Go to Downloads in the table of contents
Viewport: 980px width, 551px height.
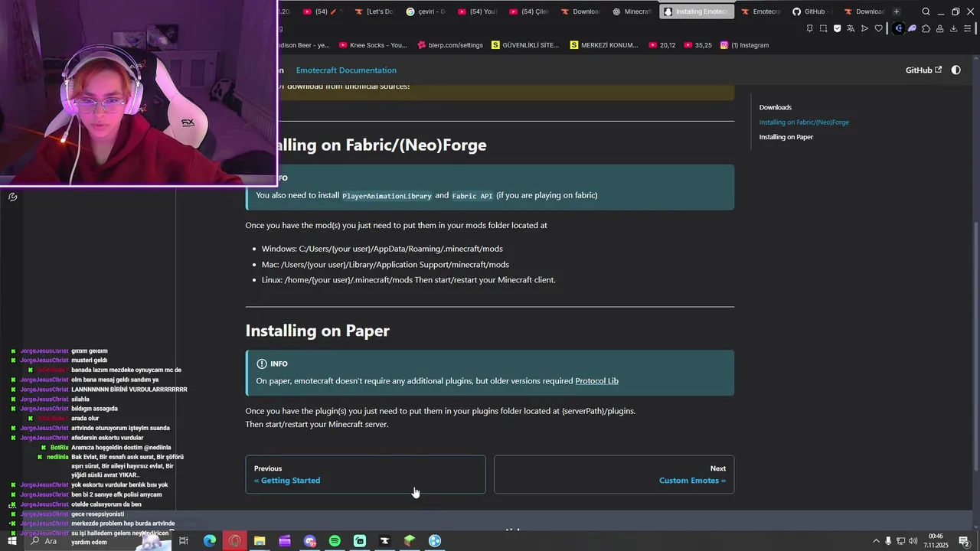[776, 107]
